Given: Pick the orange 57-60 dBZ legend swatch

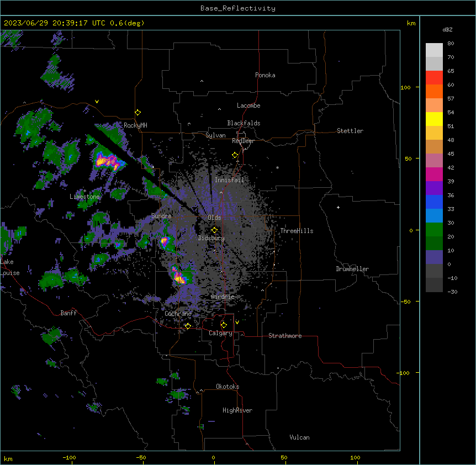Looking at the screenshot, I should tap(434, 91).
